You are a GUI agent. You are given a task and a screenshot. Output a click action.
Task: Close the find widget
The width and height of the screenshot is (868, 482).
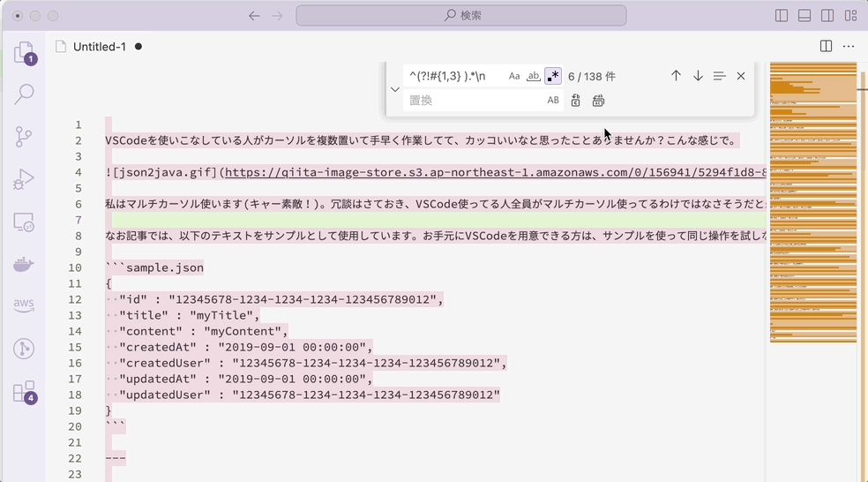[x=741, y=76]
